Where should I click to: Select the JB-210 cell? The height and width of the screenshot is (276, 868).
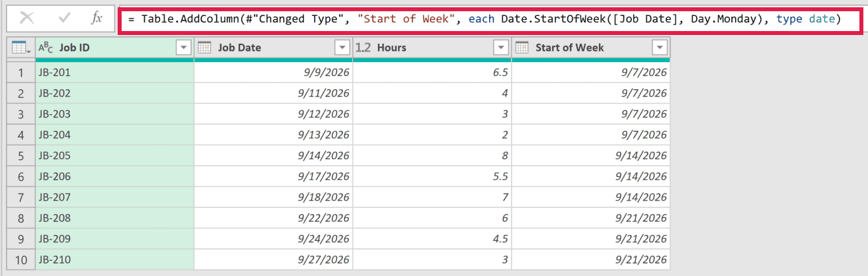coord(114,259)
